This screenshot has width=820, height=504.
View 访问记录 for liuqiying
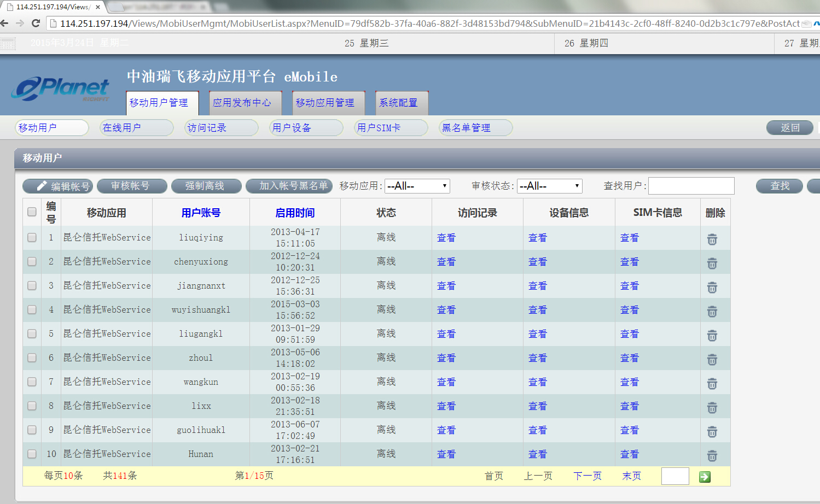tap(446, 238)
